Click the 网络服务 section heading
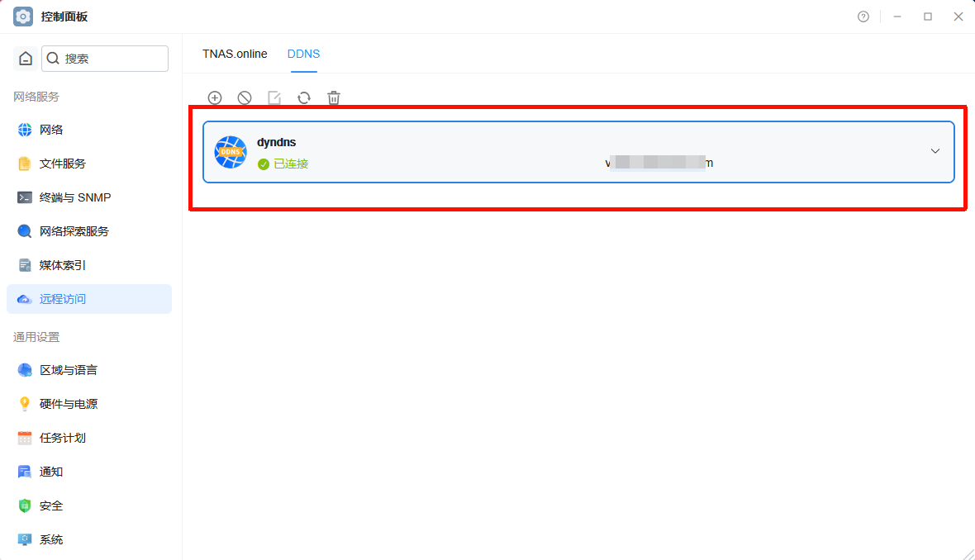This screenshot has height=560, width=975. pyautogui.click(x=36, y=97)
